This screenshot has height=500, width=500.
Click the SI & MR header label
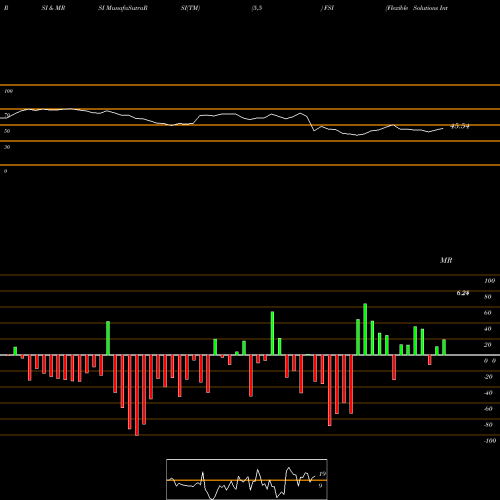click(x=53, y=8)
